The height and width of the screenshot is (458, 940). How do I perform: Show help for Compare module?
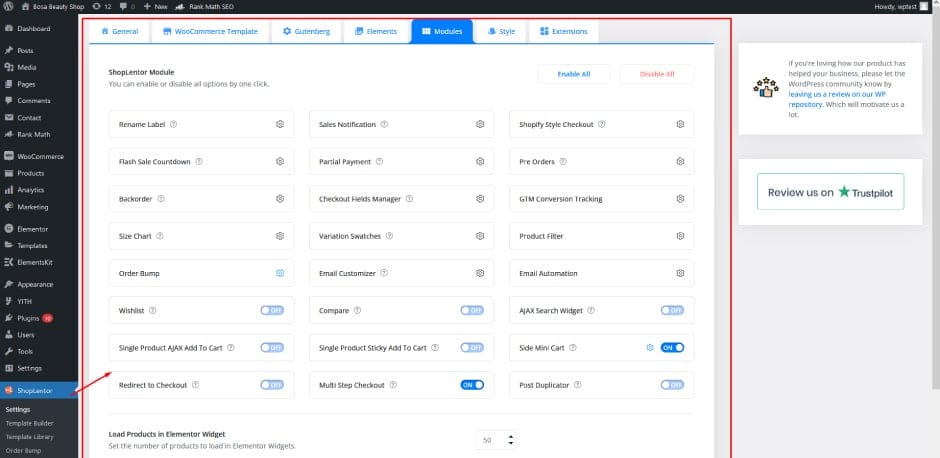coord(357,311)
